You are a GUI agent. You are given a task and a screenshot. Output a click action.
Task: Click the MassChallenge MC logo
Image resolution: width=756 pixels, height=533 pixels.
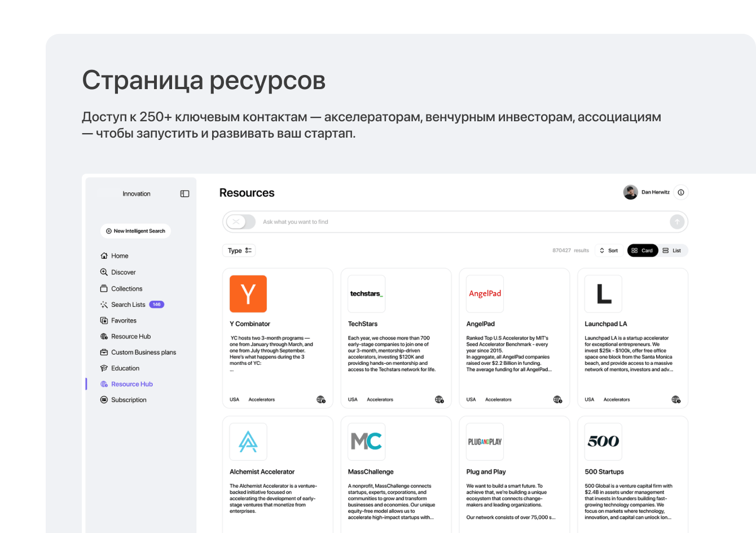pyautogui.click(x=367, y=442)
